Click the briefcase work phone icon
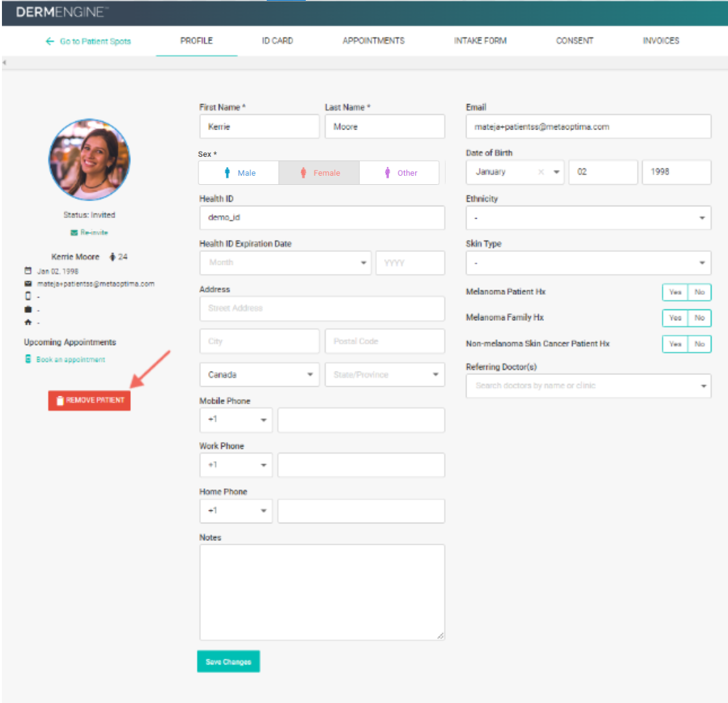Screen dimensions: 728x703 [x=28, y=309]
